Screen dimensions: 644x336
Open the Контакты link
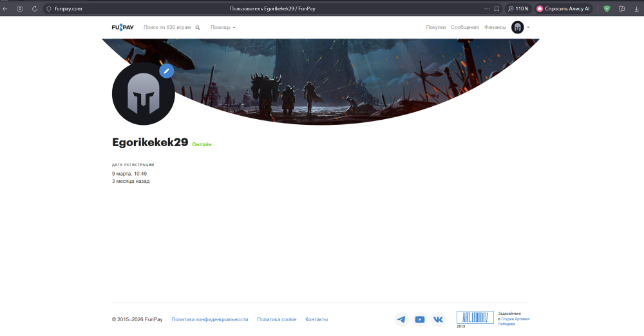tap(316, 319)
